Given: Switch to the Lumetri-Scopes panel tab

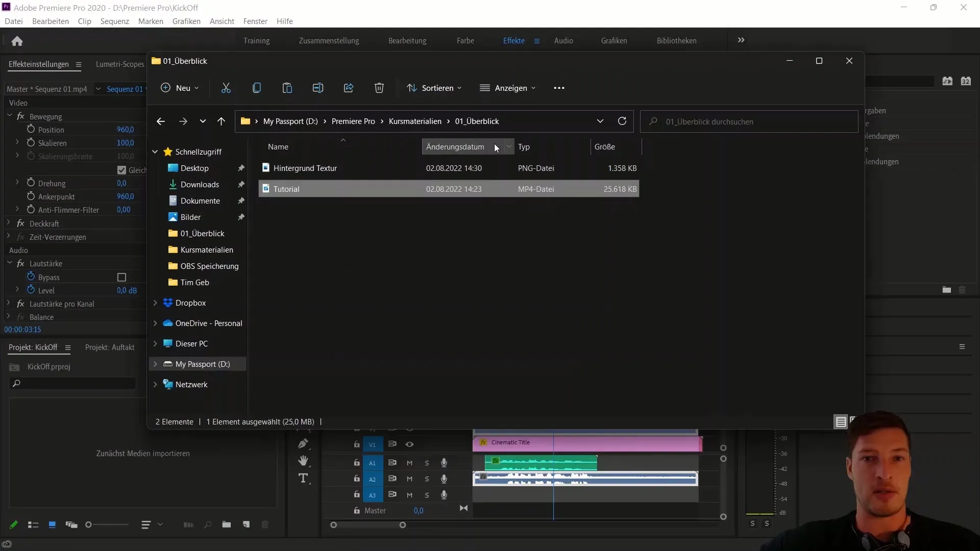Looking at the screenshot, I should (x=120, y=64).
